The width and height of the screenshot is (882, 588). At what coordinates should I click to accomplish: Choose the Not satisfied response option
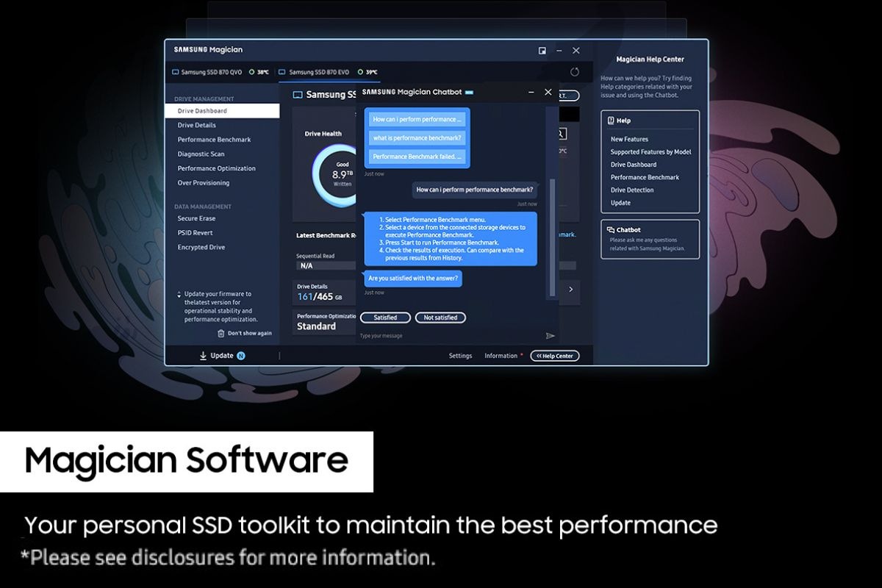click(x=440, y=318)
